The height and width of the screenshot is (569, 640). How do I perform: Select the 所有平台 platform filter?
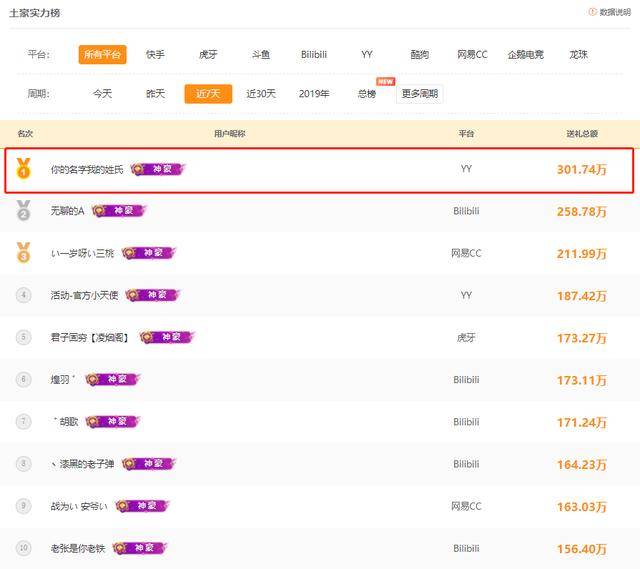(102, 55)
